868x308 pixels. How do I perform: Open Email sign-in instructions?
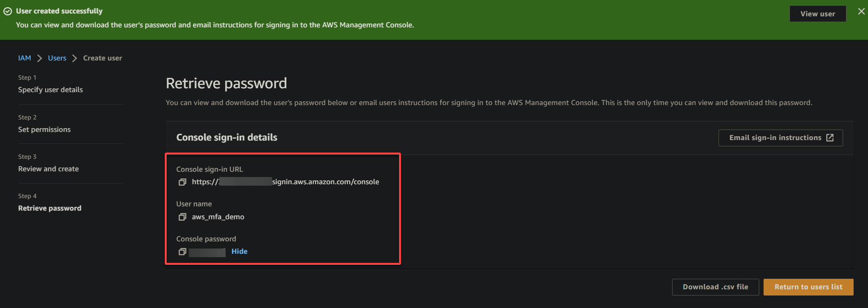coord(781,138)
